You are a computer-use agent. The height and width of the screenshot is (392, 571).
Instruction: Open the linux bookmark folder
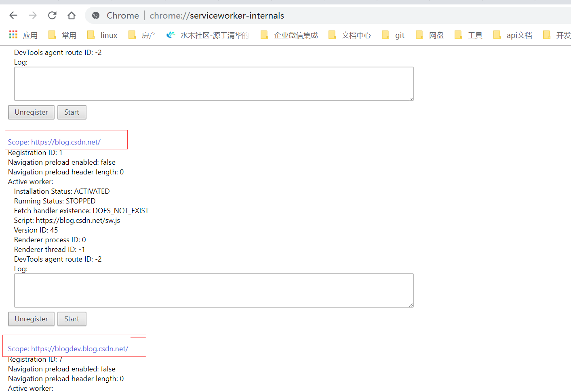tap(102, 35)
